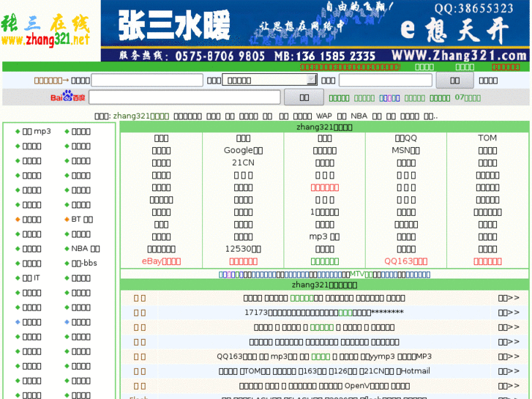The height and width of the screenshot is (399, 532).
Task: Focus the text field after the orange arrow label
Action: [147, 81]
